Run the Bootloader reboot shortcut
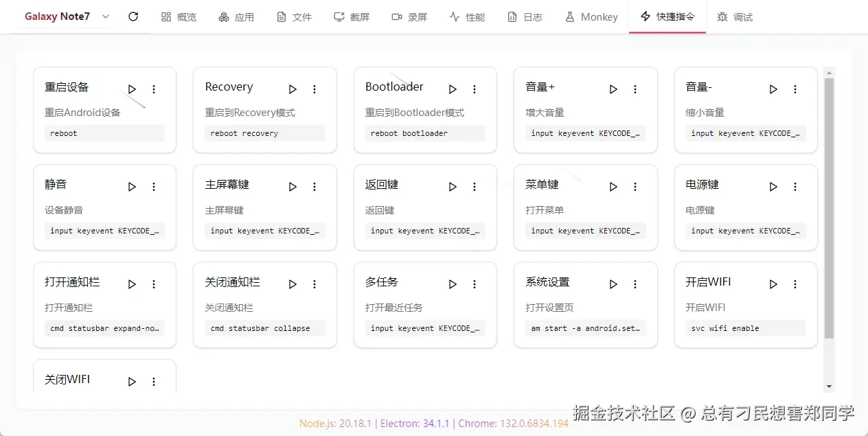The image size is (868, 436). [452, 89]
